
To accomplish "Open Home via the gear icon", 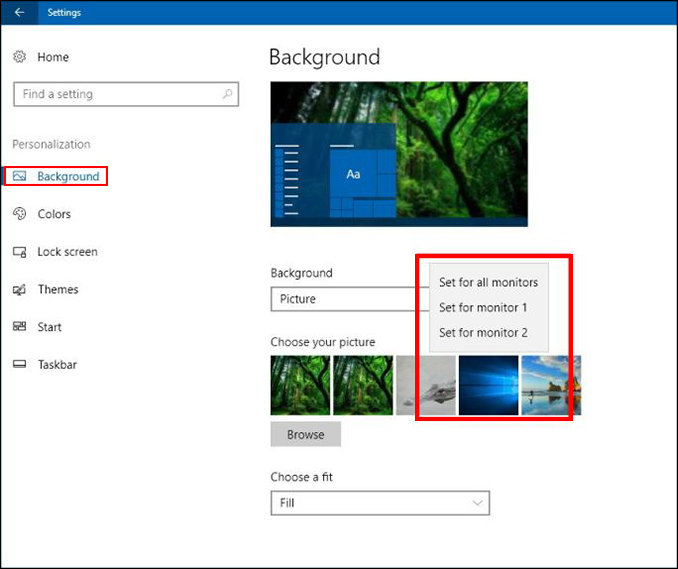I will click(19, 57).
